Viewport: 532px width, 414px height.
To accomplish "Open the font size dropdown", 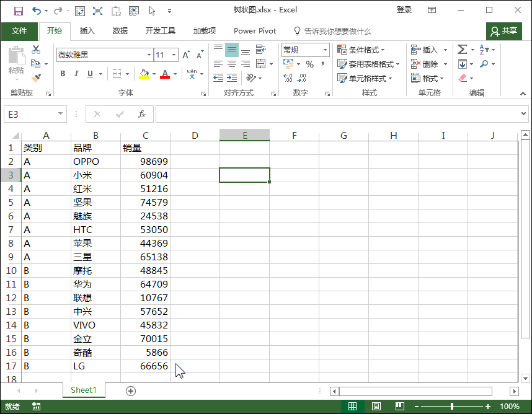I will pyautogui.click(x=174, y=55).
